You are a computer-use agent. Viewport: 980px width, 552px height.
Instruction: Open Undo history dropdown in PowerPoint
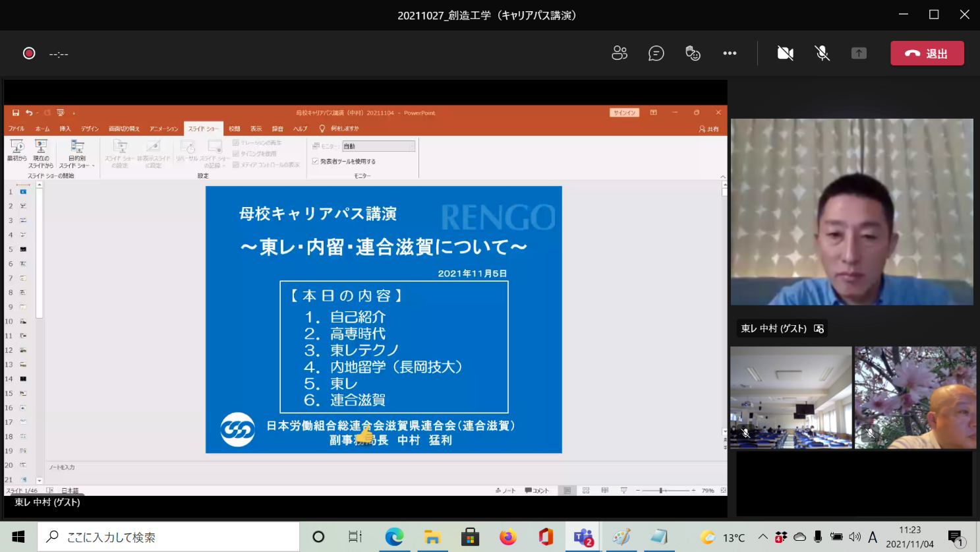[x=37, y=113]
